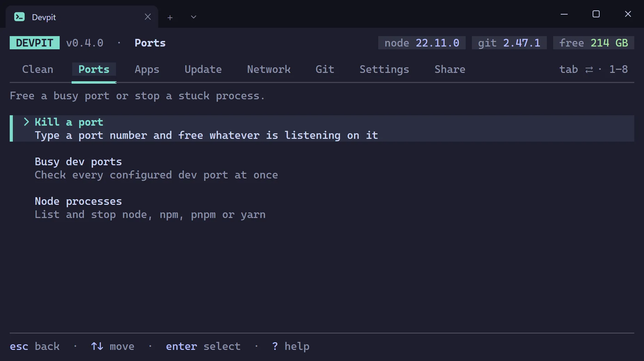This screenshot has width=644, height=361.
Task: Click the 1–8 shortcut hint
Action: 619,69
